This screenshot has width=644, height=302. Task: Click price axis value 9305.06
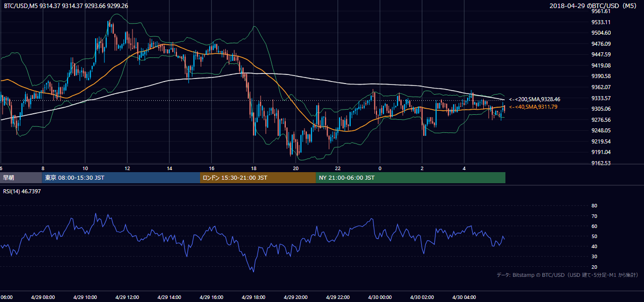pos(601,109)
